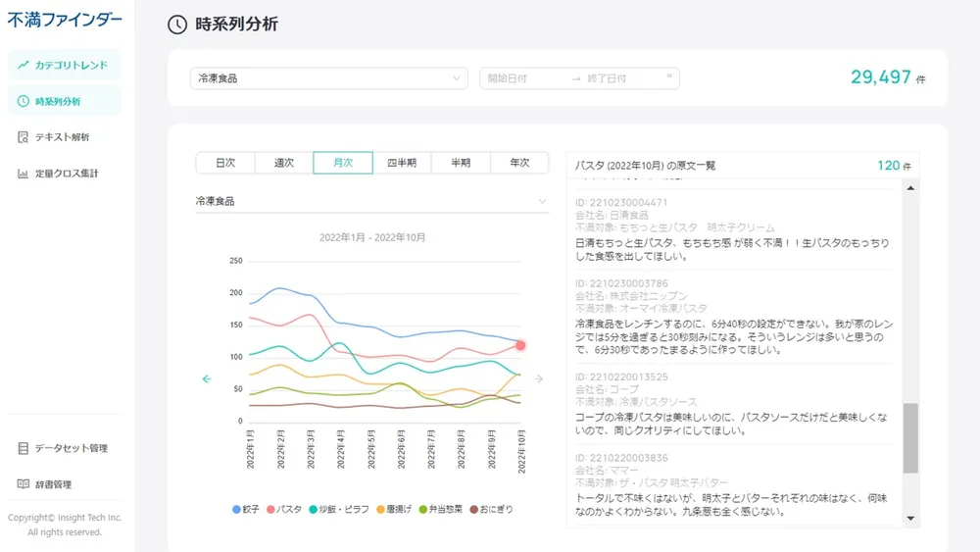Click the テキスト解析 document search icon
This screenshot has width=980, height=552.
coord(24,137)
